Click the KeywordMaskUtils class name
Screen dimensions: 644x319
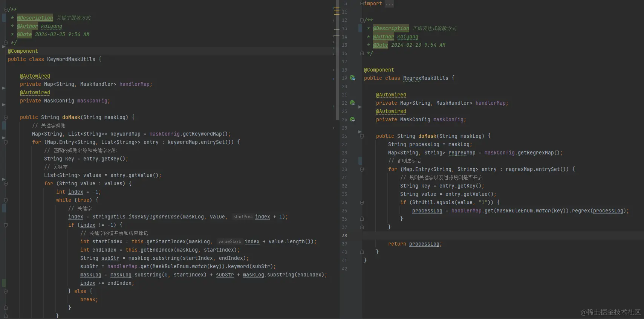click(71, 60)
